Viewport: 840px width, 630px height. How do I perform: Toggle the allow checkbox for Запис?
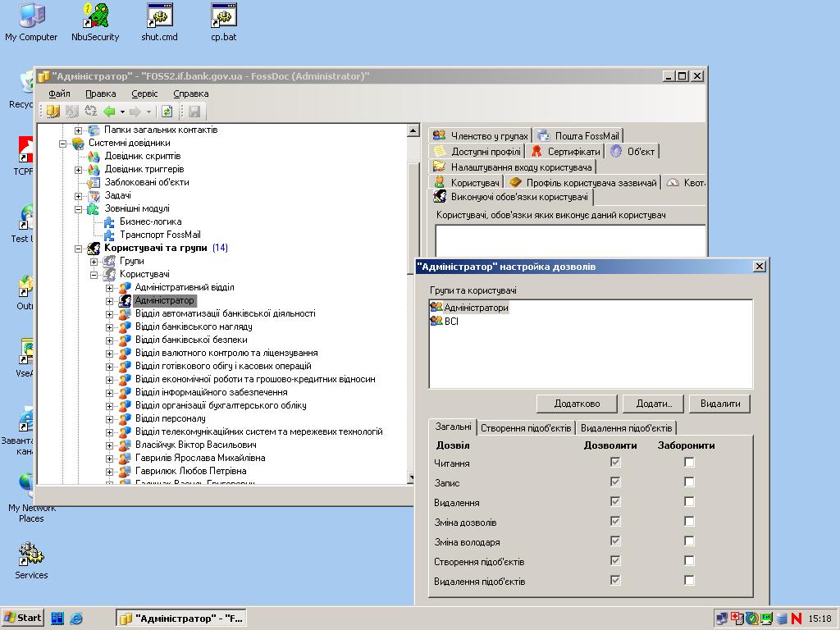(x=615, y=482)
